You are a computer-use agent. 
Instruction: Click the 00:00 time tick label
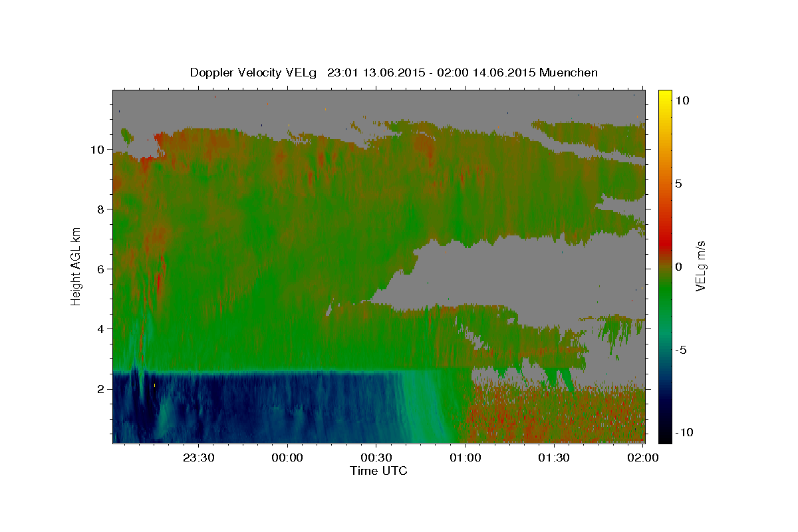pyautogui.click(x=288, y=458)
